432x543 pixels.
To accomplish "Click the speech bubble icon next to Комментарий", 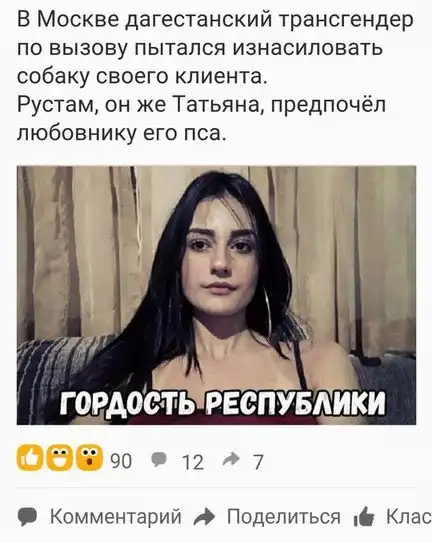I will coord(27,518).
